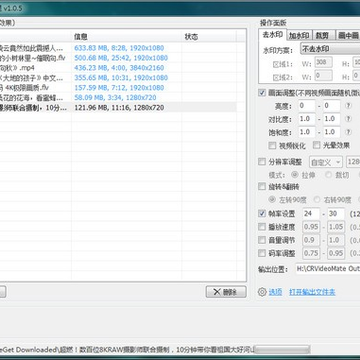
Task: Click the gear icon beside 选项
Action: pos(262,292)
